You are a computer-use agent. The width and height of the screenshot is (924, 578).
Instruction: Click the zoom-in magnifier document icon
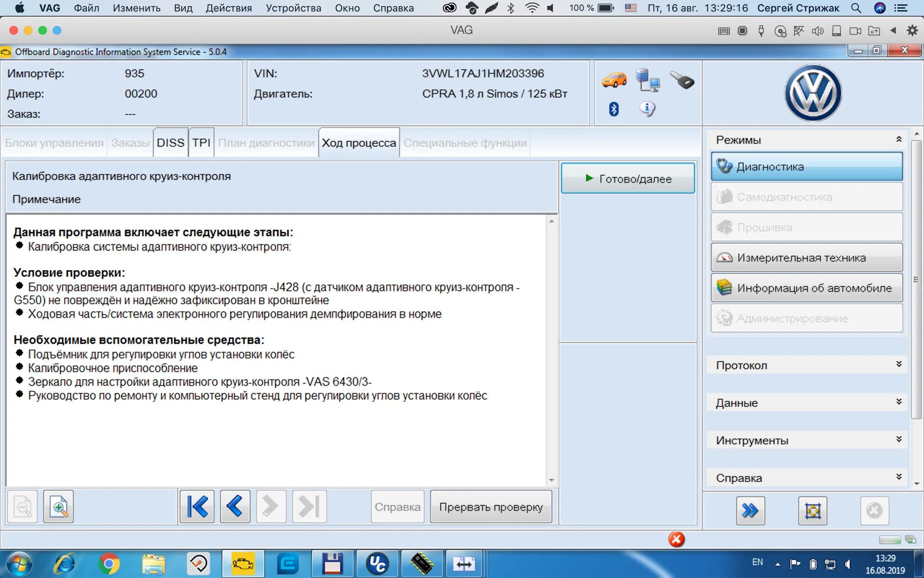(58, 507)
